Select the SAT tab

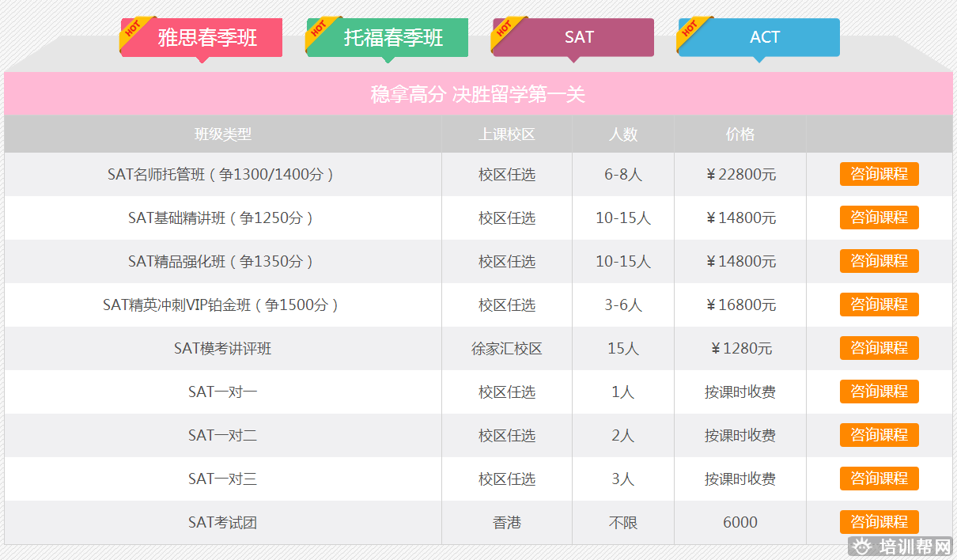pos(573,37)
